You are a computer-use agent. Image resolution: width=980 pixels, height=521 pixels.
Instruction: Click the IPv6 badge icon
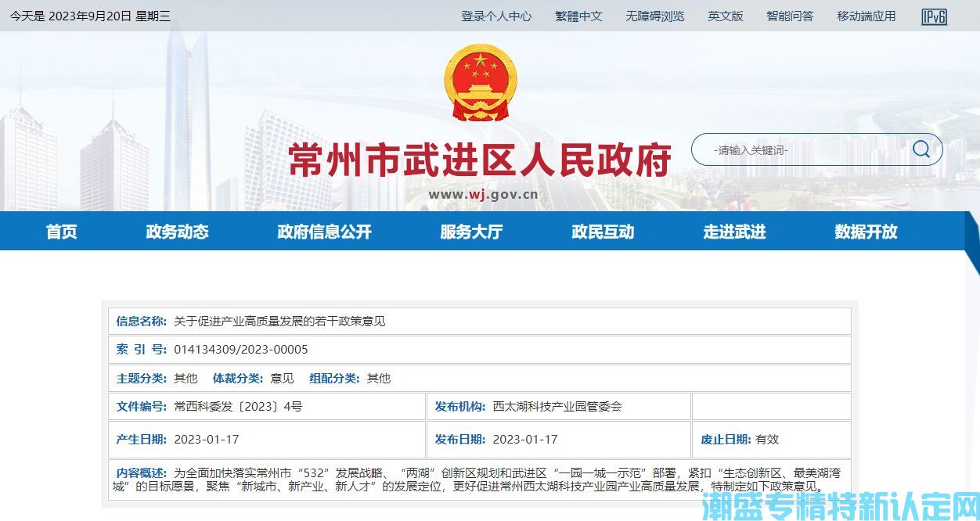934,16
